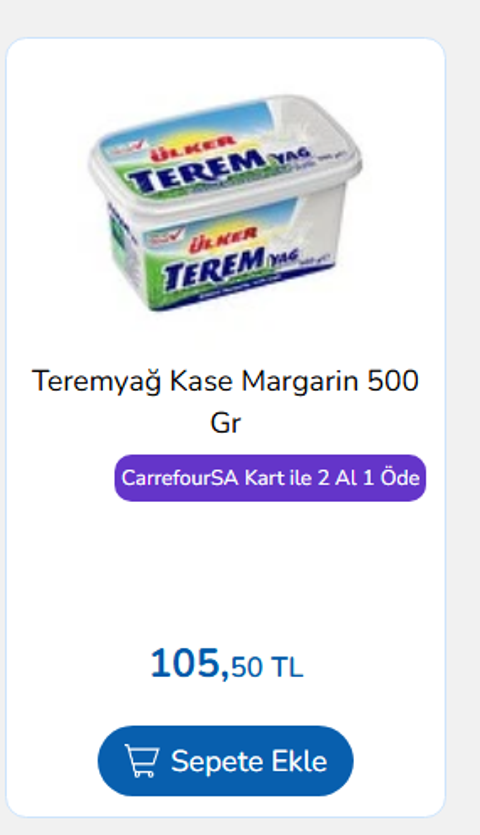Add Teremyağ margarine to cart via Sepete Ekle
This screenshot has height=835, width=480.
[x=225, y=760]
